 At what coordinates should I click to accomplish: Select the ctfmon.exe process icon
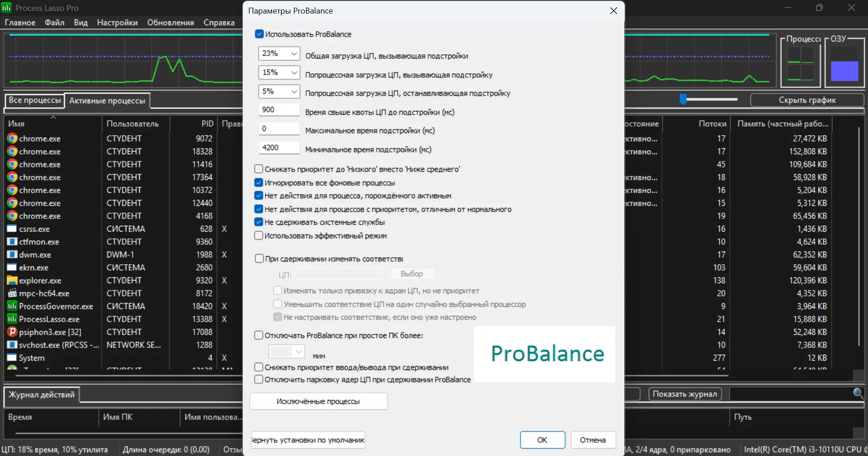point(12,242)
